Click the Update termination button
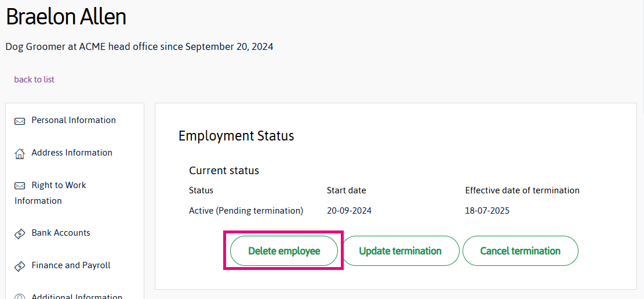 click(x=400, y=251)
